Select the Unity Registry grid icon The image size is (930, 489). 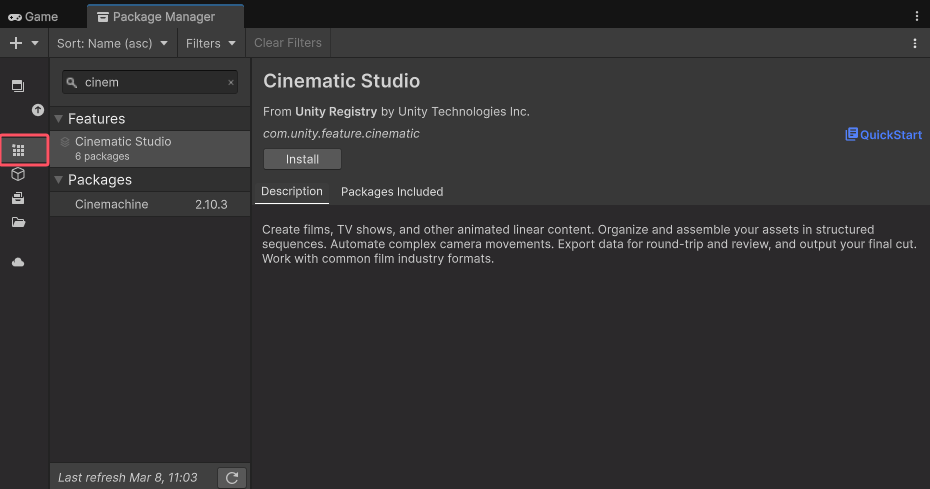[18, 150]
